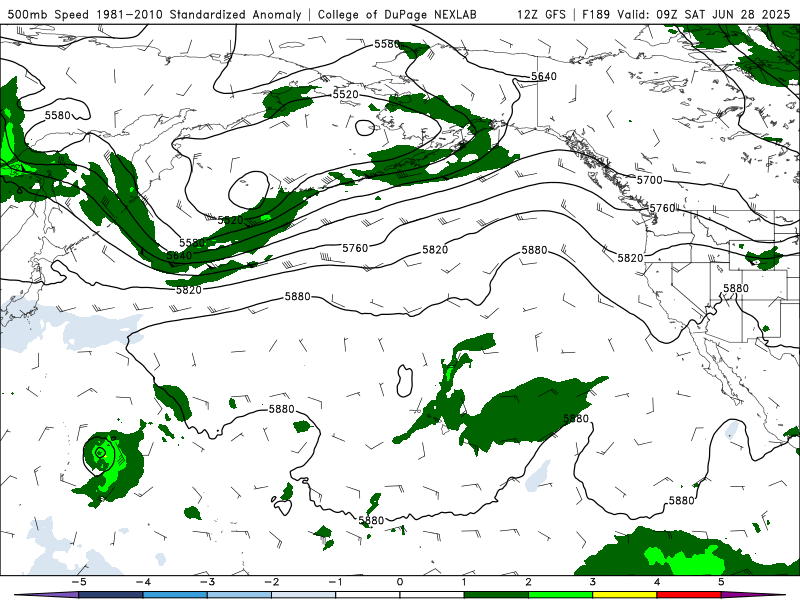Click the colorbar tick label -2
Screen dimensions: 800x600
point(271,582)
